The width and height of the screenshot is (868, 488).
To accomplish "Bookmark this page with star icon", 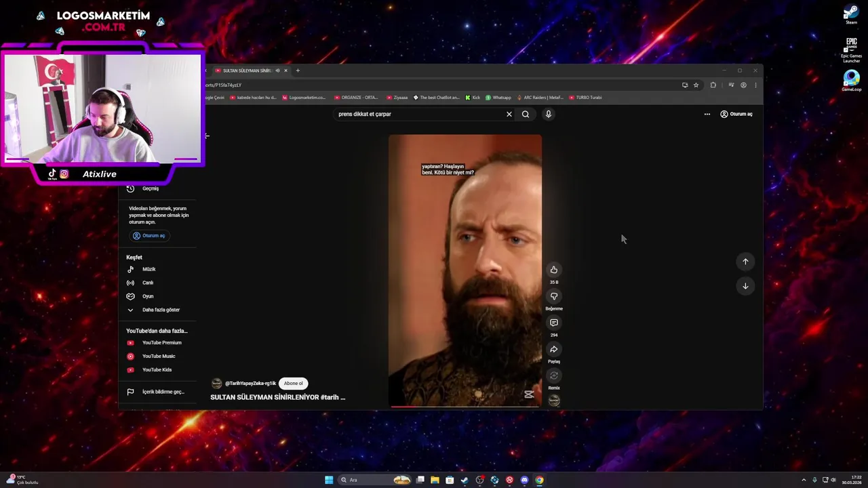I will [x=696, y=85].
